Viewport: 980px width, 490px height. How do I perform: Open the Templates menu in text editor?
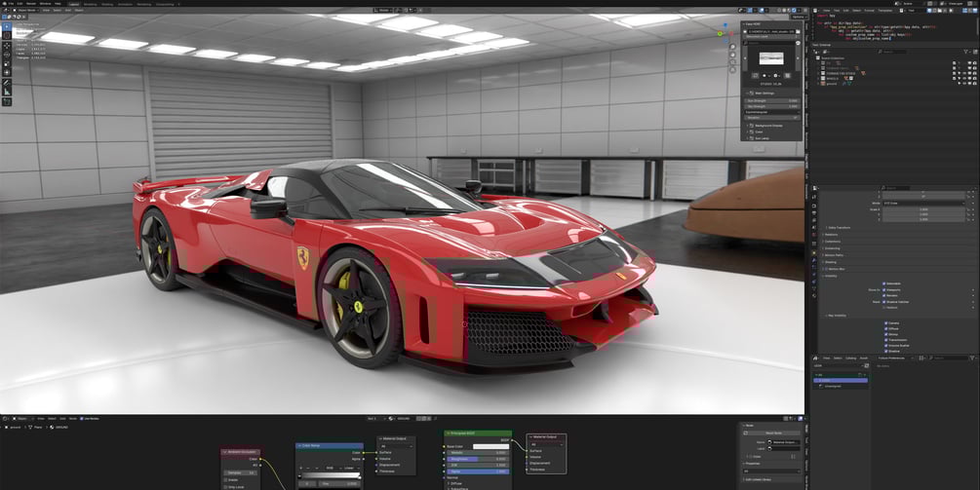pyautogui.click(x=885, y=10)
